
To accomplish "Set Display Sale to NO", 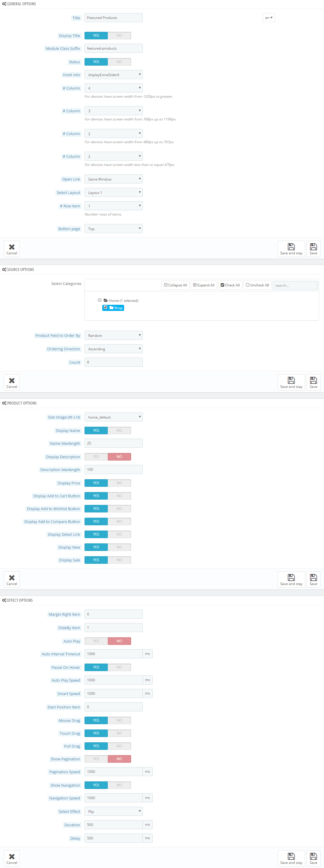I will click(x=119, y=560).
